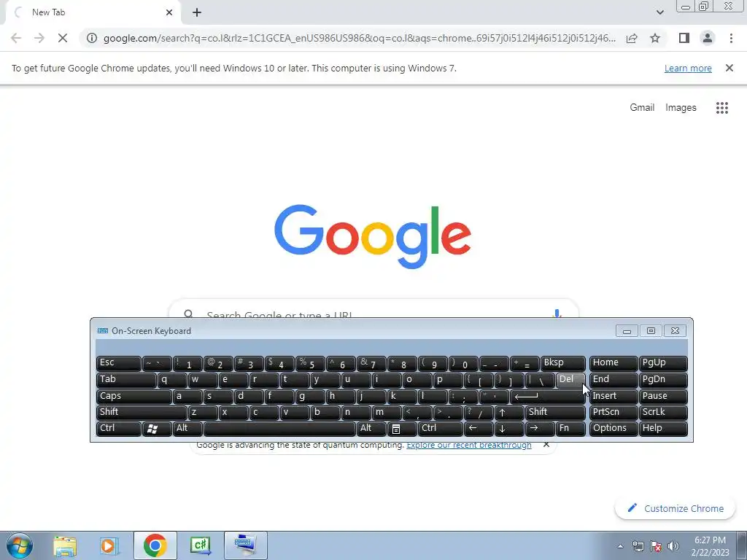Click the PrtScn key
The image size is (747, 560).
tap(613, 413)
